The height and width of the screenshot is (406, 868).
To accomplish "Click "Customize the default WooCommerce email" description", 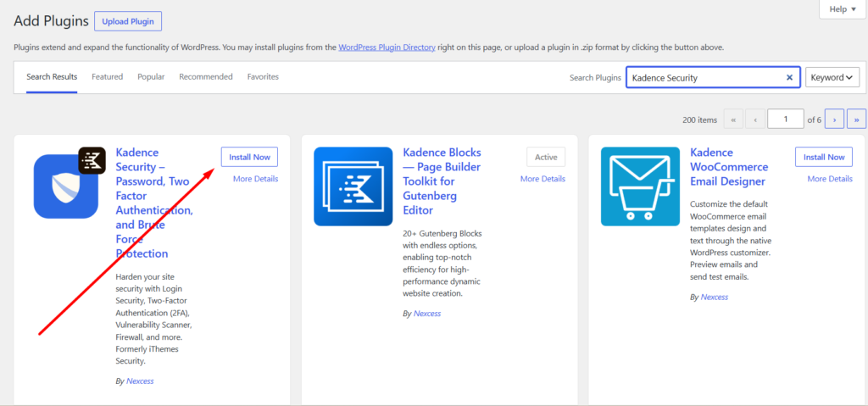I will [x=731, y=240].
